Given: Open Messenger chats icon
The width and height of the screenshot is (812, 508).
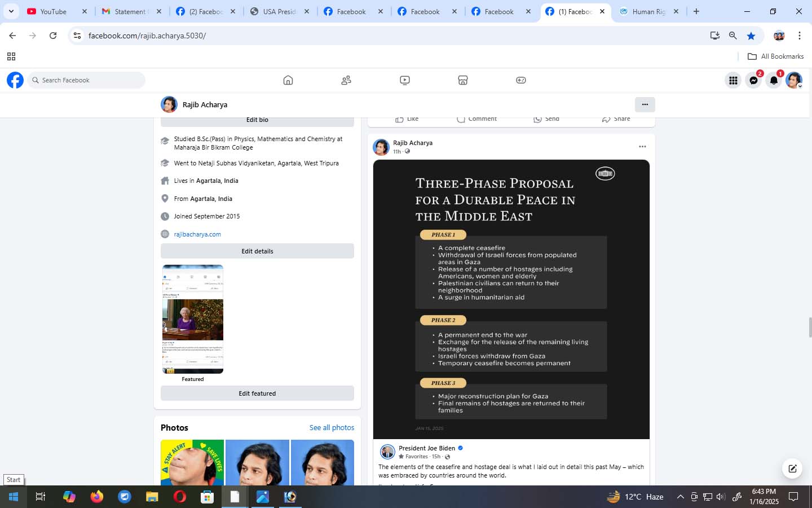Looking at the screenshot, I should pos(753,80).
